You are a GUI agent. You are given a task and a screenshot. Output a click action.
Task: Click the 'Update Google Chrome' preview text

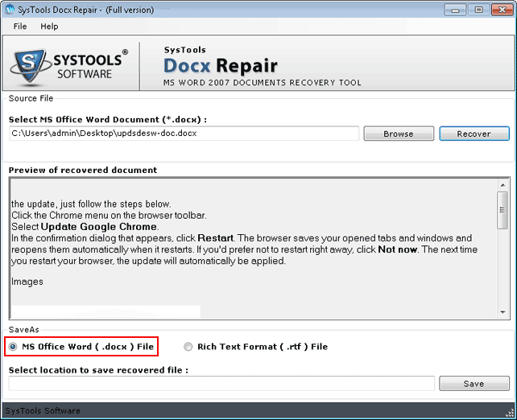(x=99, y=227)
